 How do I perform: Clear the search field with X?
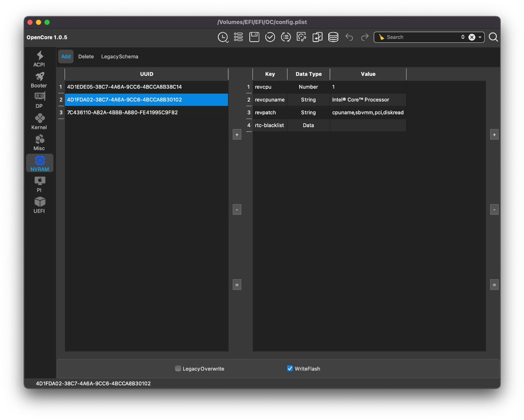[x=472, y=37]
